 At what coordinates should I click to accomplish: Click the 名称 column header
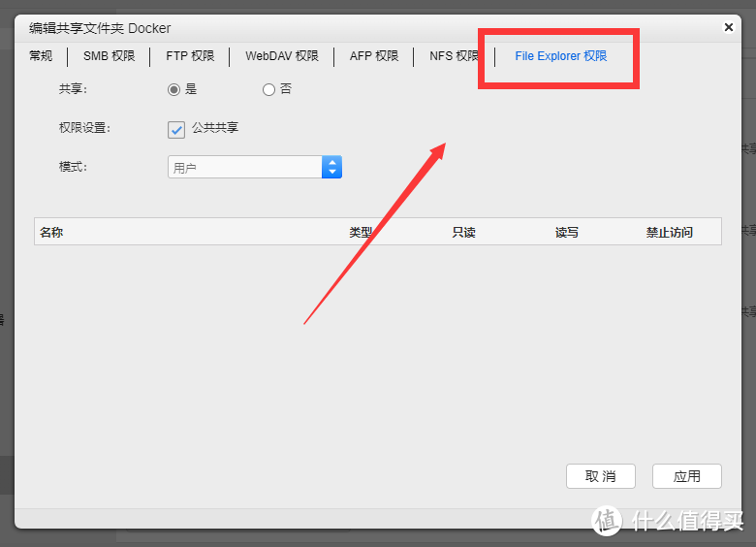(x=51, y=233)
